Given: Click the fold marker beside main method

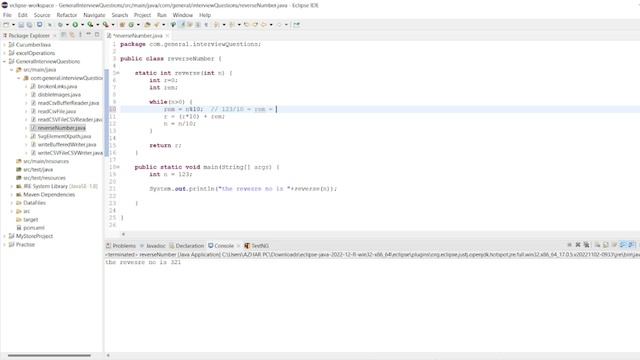Looking at the screenshot, I should (118, 167).
